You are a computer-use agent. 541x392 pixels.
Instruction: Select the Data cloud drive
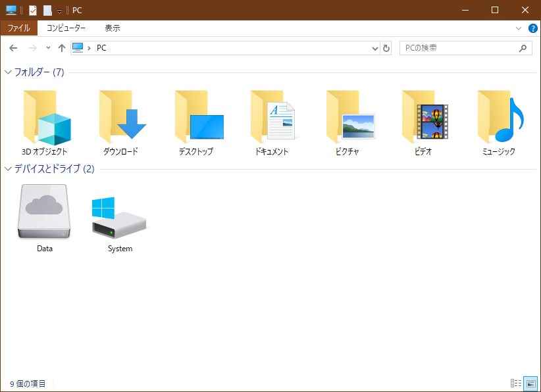(x=44, y=212)
